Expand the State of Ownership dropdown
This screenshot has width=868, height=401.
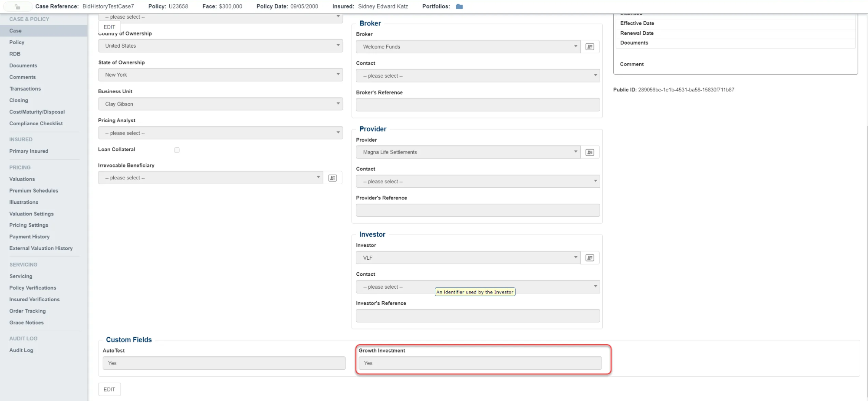220,75
